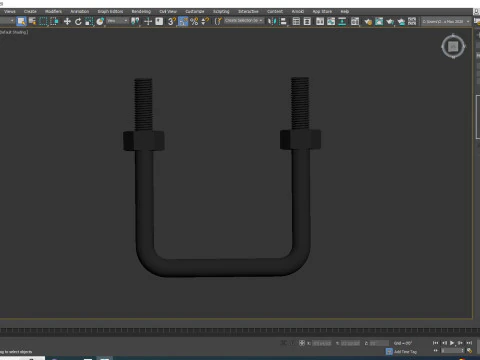This screenshot has width=480, height=360.
Task: Open Reference Coordinate System dropdown
Action: [x=117, y=21]
